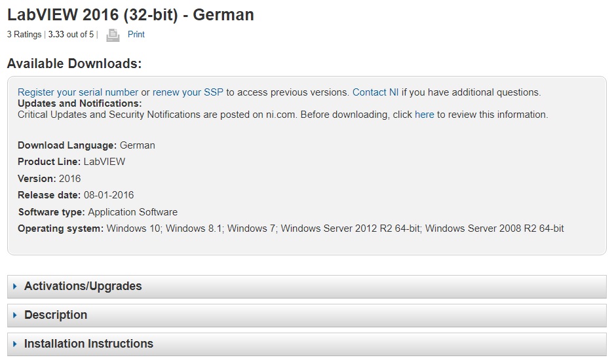
Task: Click the Download Language German line
Action: coord(86,145)
